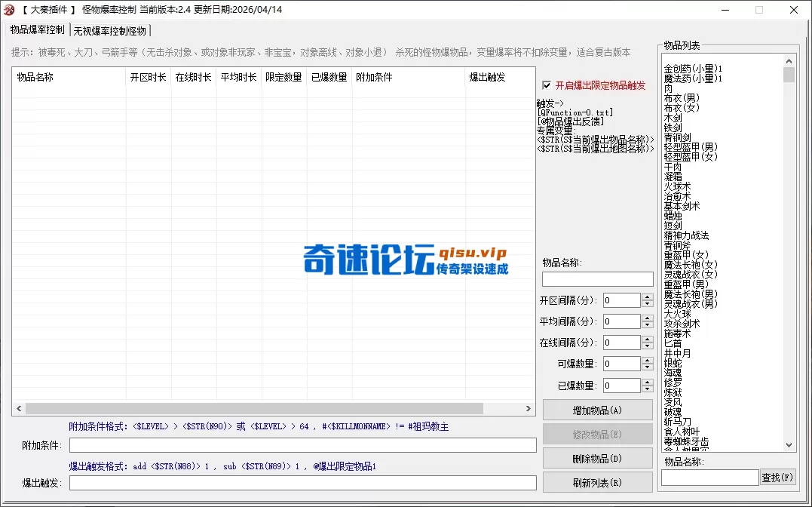
Task: Select 青铜剑 in the item list
Action: (x=677, y=137)
